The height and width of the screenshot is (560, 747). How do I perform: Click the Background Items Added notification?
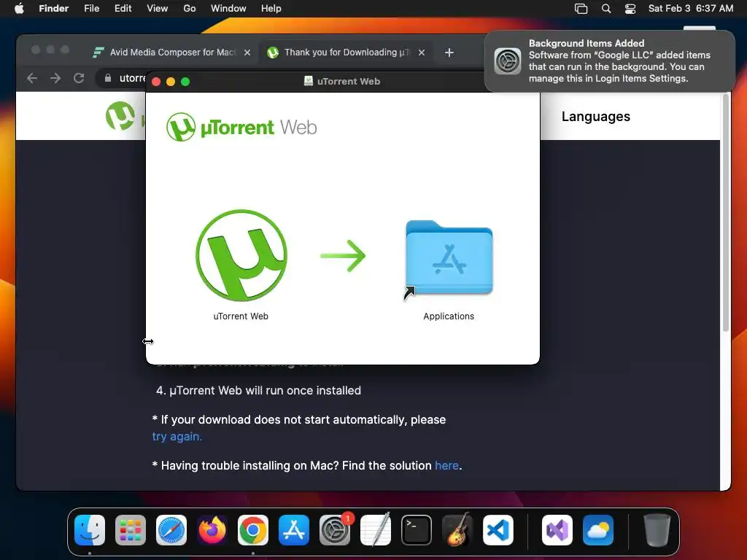click(609, 61)
